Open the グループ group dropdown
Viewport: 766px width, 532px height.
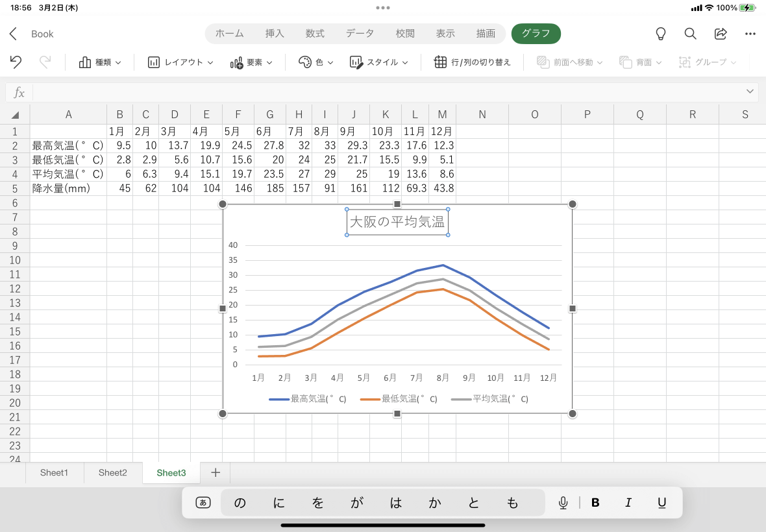click(x=708, y=62)
